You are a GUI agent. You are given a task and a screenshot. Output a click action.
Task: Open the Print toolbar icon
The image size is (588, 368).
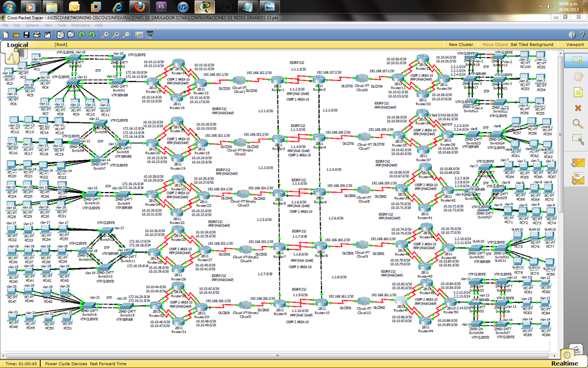(x=37, y=35)
